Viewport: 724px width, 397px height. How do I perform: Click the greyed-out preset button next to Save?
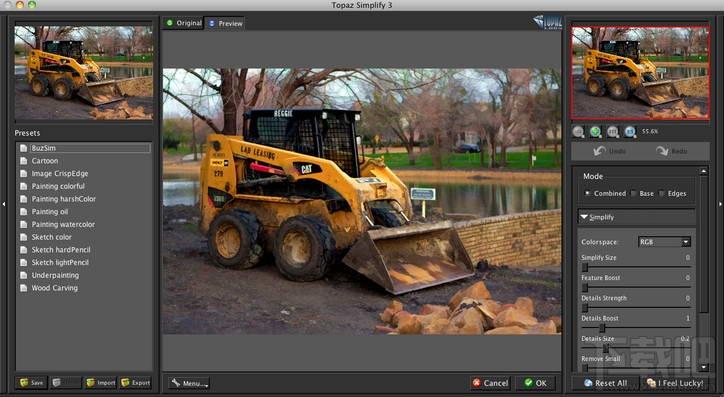66,383
